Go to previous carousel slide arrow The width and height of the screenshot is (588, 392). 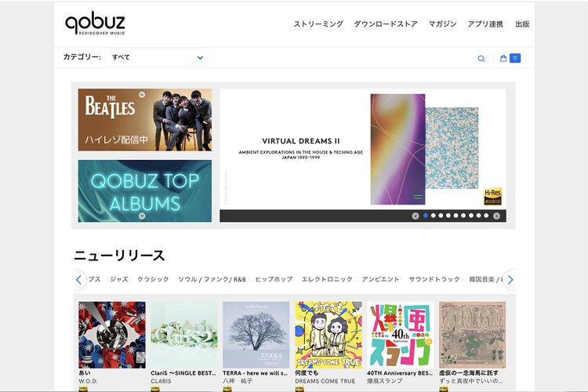(x=415, y=216)
